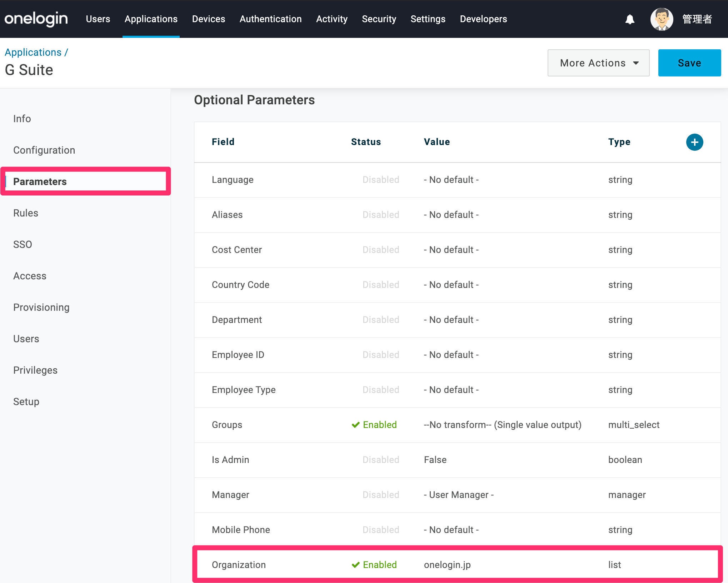This screenshot has height=583, width=728.
Task: Open the Manager parameter row
Action: click(457, 495)
